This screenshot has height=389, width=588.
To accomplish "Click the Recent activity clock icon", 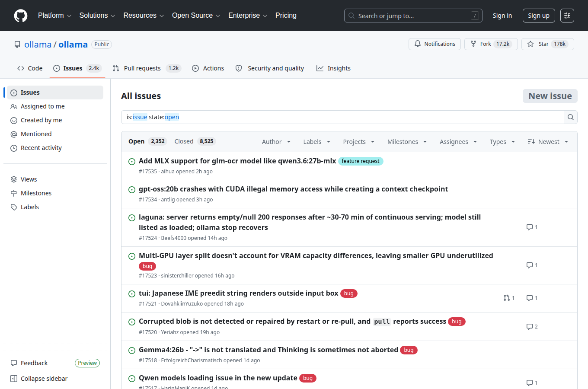I will pos(14,148).
